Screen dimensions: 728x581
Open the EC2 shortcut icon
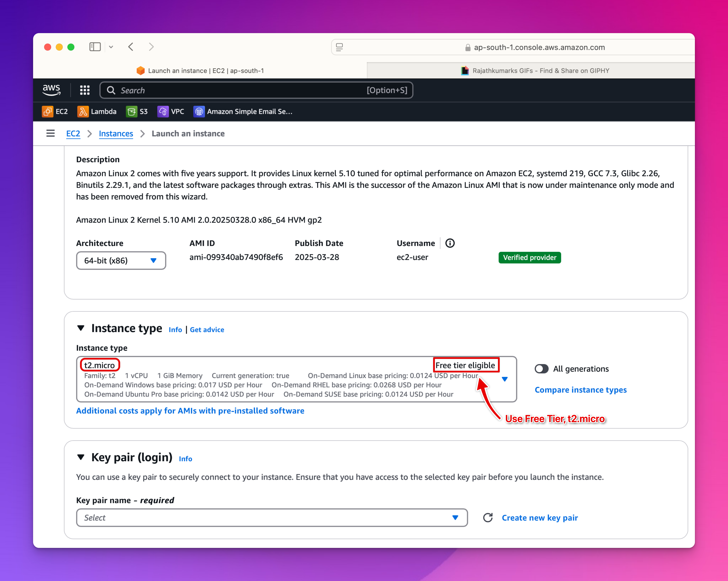tap(48, 111)
